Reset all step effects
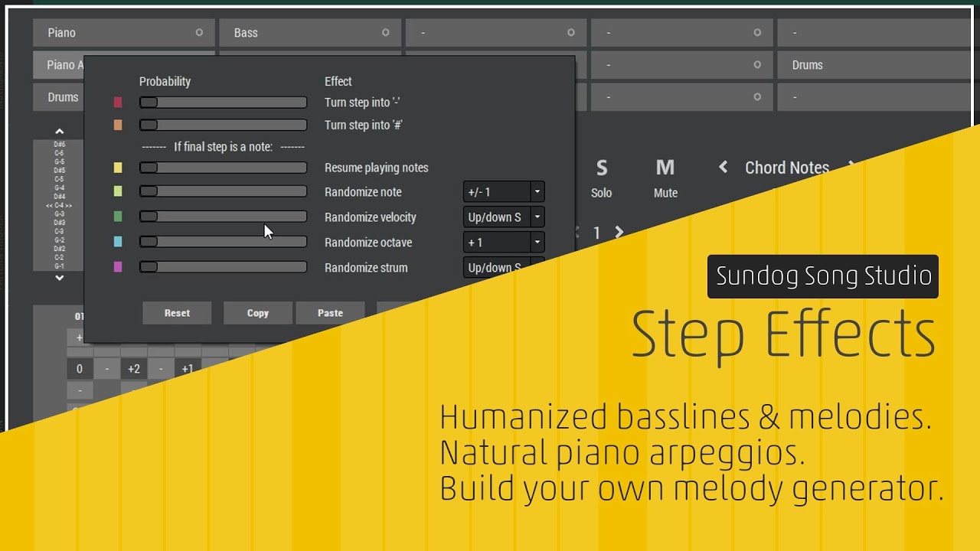 177,313
